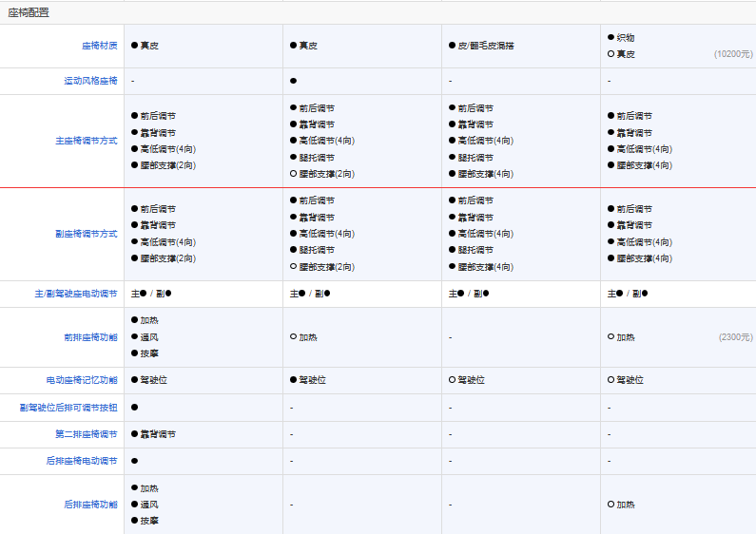Select optional 加热 priced at 2300元
756x534 pixels.
pyautogui.click(x=625, y=337)
